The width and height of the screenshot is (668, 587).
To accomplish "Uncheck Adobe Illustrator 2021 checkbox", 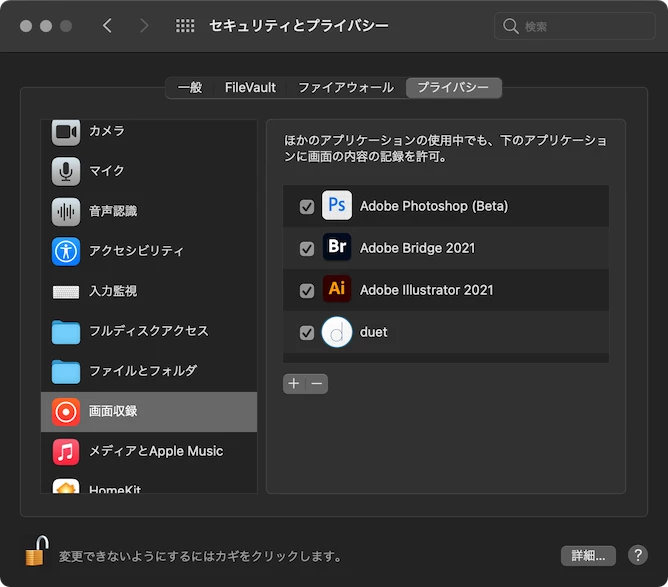I will coord(307,291).
